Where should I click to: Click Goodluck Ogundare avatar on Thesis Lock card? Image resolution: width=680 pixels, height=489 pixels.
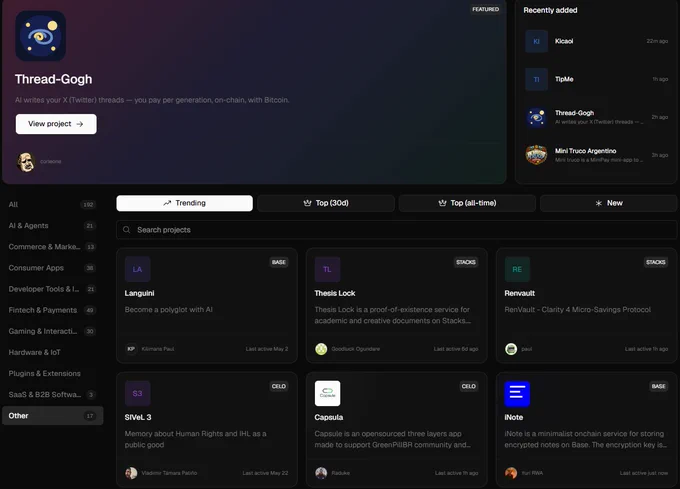(321, 349)
